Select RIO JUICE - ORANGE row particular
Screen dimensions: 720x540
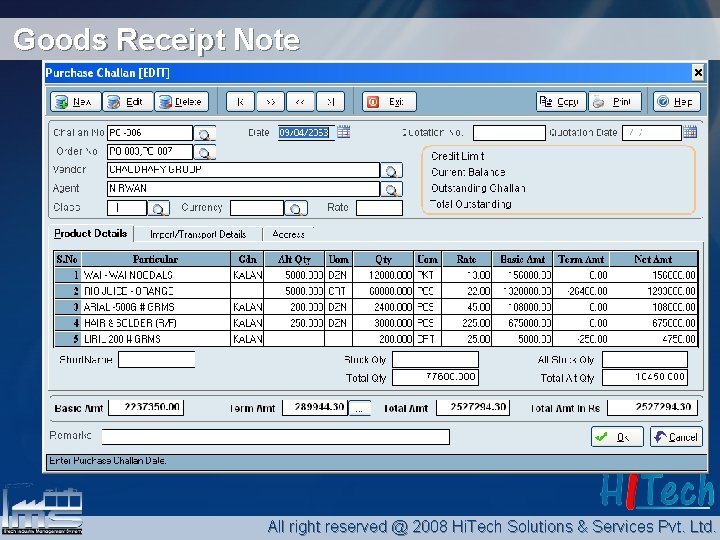(x=156, y=291)
